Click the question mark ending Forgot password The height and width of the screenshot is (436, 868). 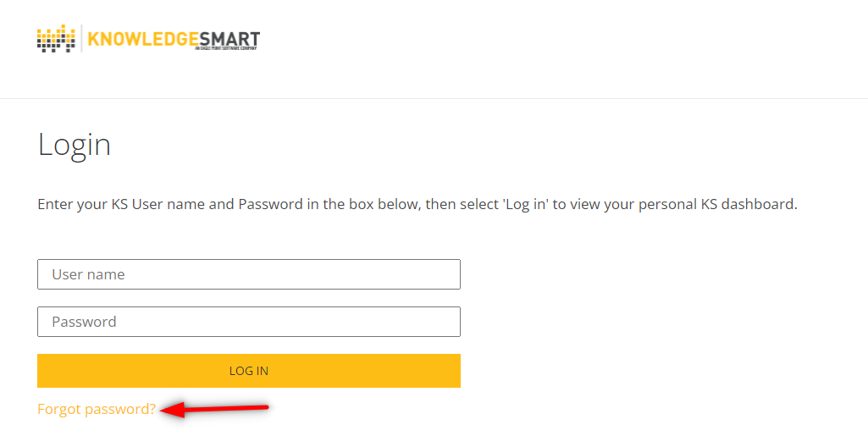(152, 409)
